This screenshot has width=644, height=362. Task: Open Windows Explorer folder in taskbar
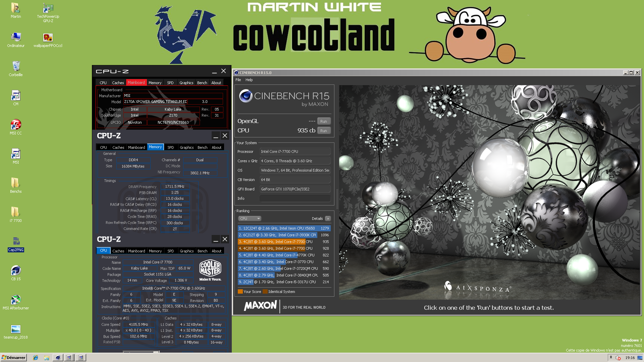tap(47, 358)
